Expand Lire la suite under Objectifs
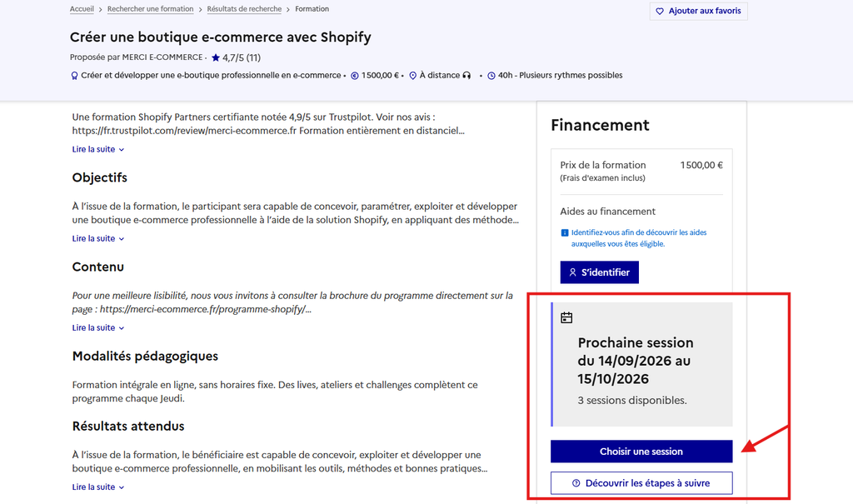853x504 pixels. (98, 238)
